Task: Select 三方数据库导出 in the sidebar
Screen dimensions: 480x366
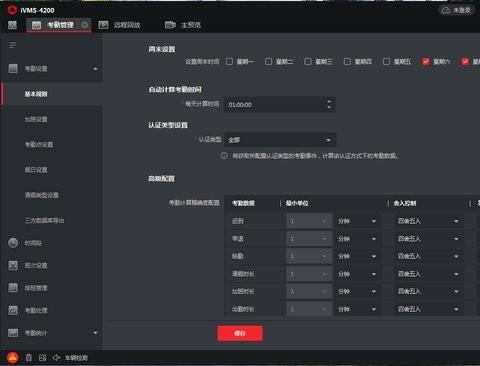Action: (x=44, y=220)
